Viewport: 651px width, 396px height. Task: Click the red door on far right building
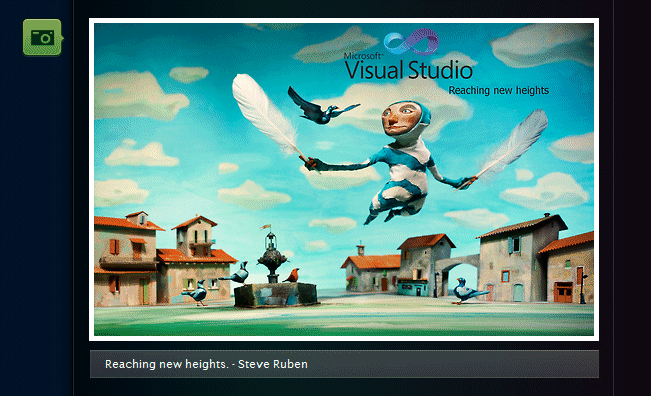click(x=563, y=292)
